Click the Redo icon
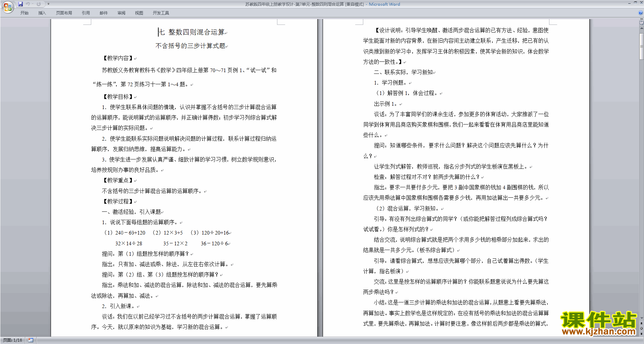 (x=39, y=4)
